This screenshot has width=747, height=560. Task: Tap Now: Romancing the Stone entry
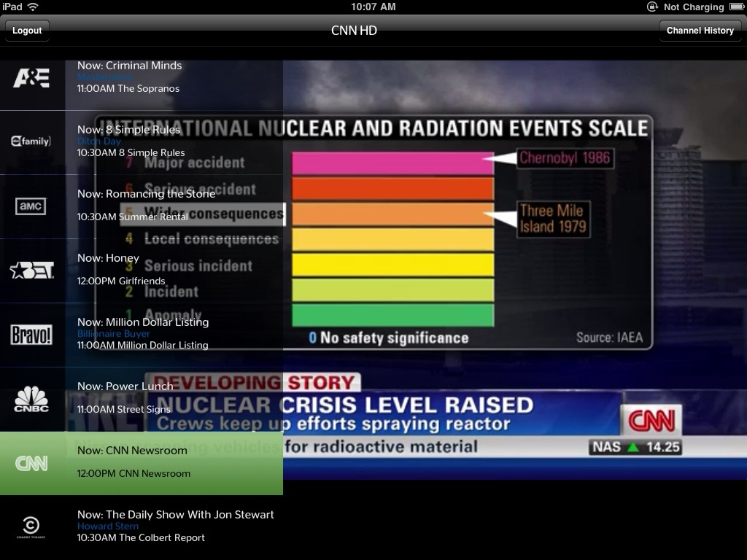tap(146, 194)
